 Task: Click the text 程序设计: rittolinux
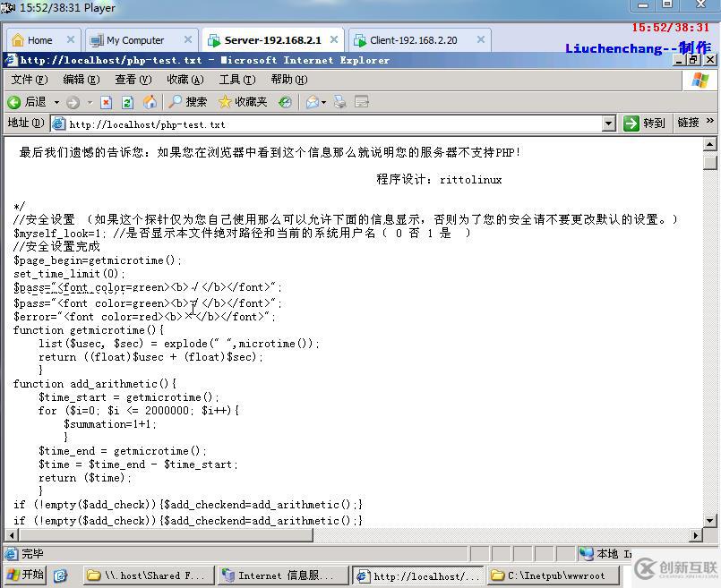[x=439, y=179]
